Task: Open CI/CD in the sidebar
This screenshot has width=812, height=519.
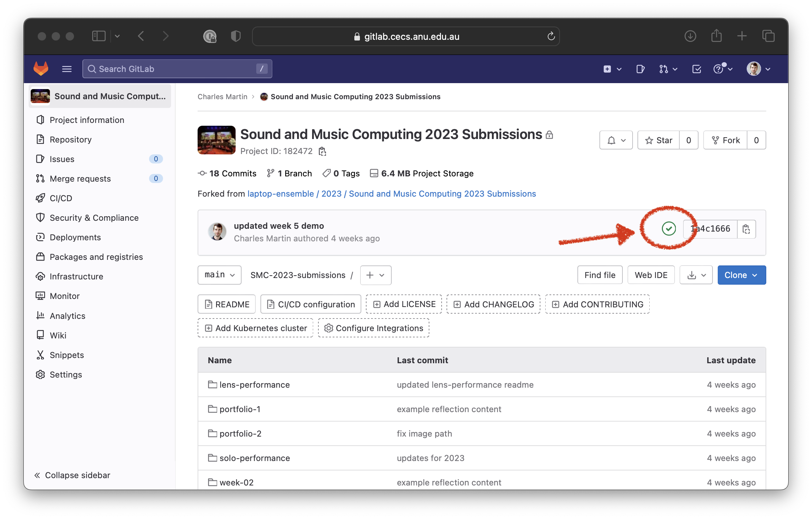Action: coord(61,198)
